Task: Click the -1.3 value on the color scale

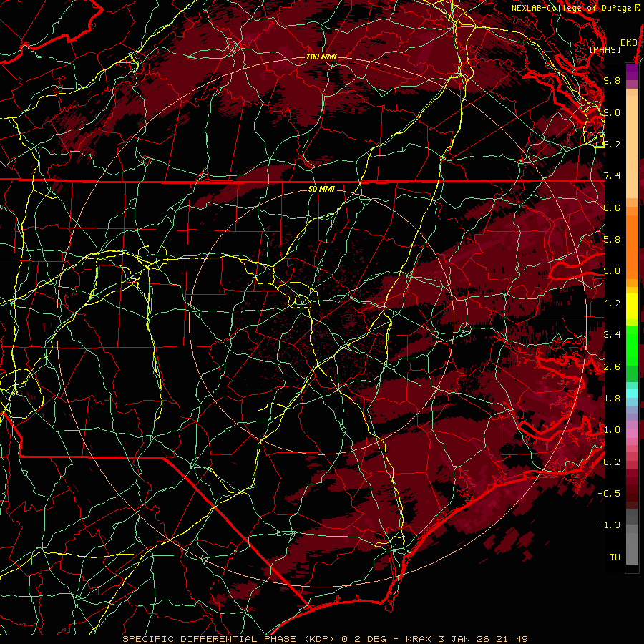Action: (609, 525)
